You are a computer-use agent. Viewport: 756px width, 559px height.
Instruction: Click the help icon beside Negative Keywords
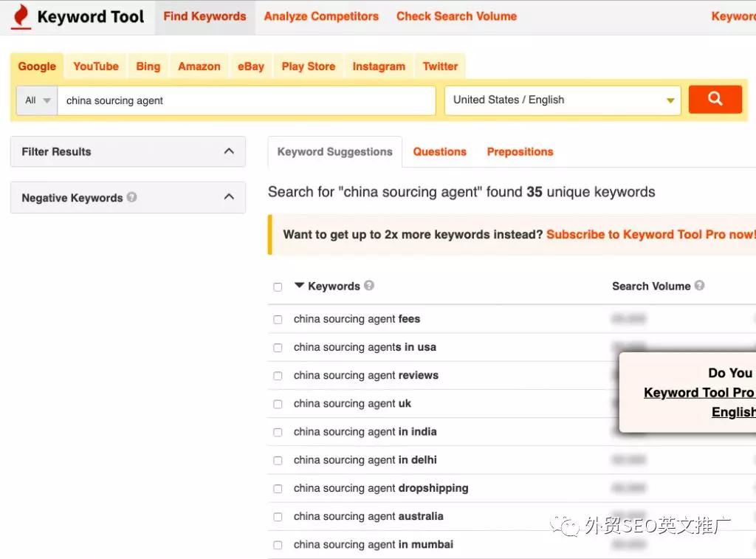(131, 197)
